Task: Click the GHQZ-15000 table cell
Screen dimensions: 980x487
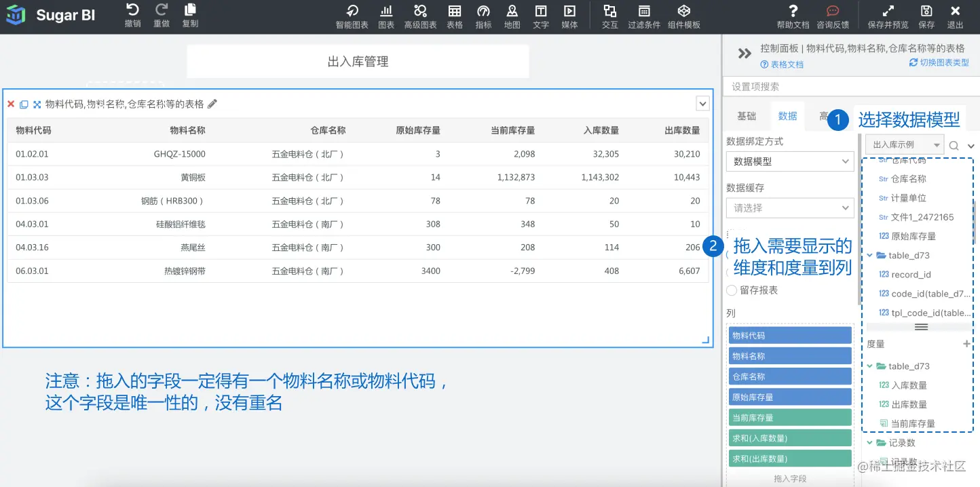Action: pyautogui.click(x=180, y=154)
